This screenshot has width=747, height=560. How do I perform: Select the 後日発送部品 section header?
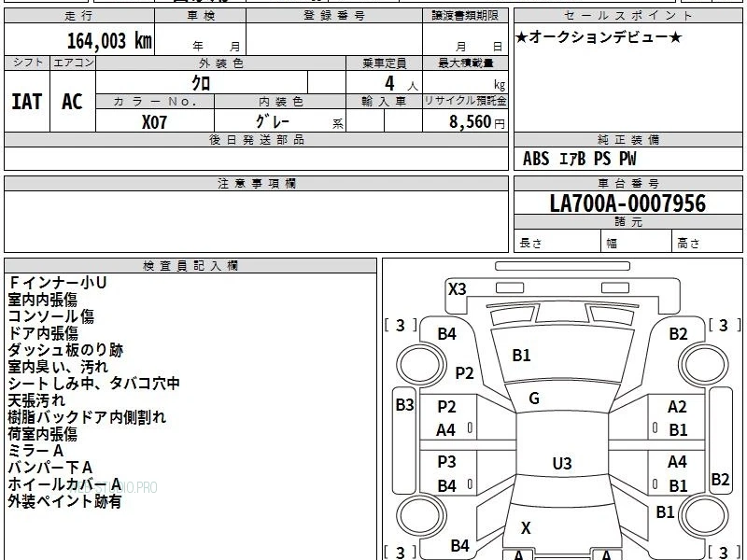coord(256,139)
